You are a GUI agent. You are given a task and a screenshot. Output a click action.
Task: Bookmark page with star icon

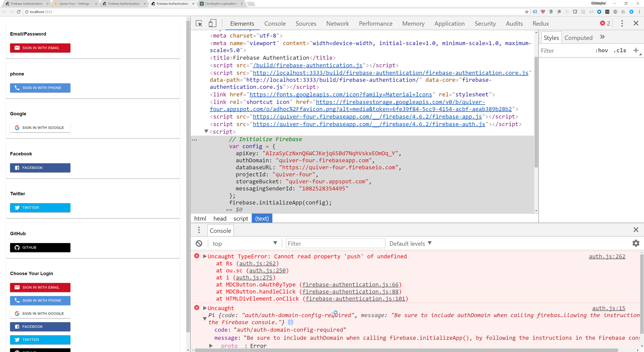click(x=527, y=12)
